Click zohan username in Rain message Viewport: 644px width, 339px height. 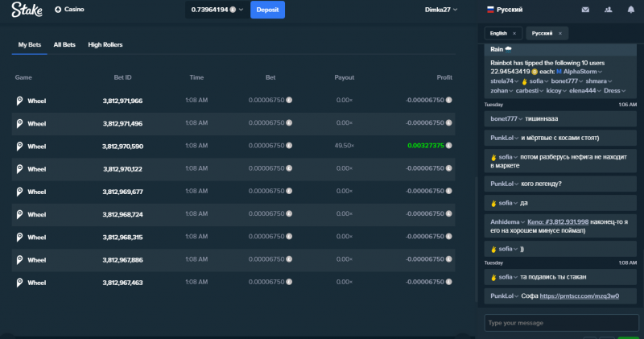click(499, 90)
